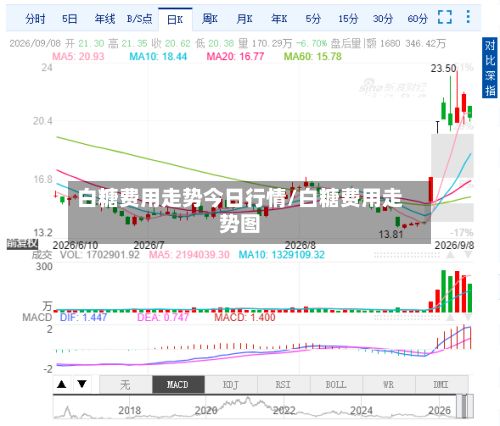Click 2022 on the overview timeline
Screen dimensions: 500x426
(284, 410)
